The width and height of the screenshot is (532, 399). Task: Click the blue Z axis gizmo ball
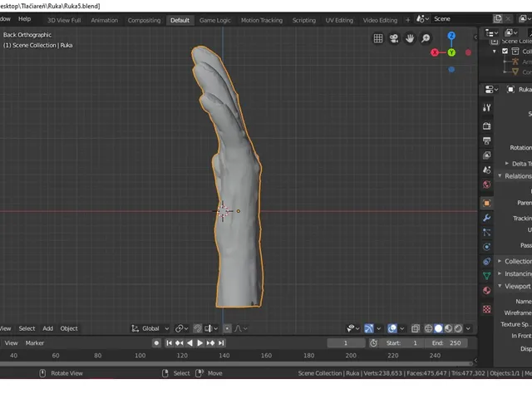[451, 36]
